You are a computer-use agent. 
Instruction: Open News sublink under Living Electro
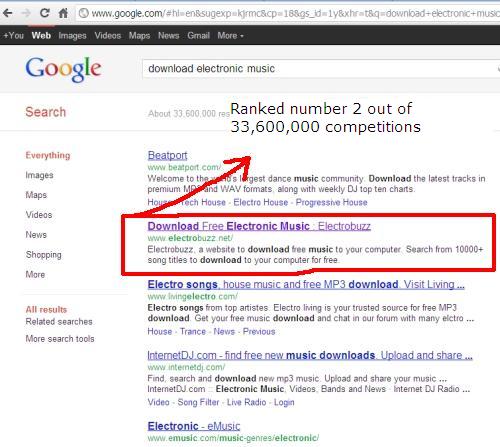click(x=224, y=332)
